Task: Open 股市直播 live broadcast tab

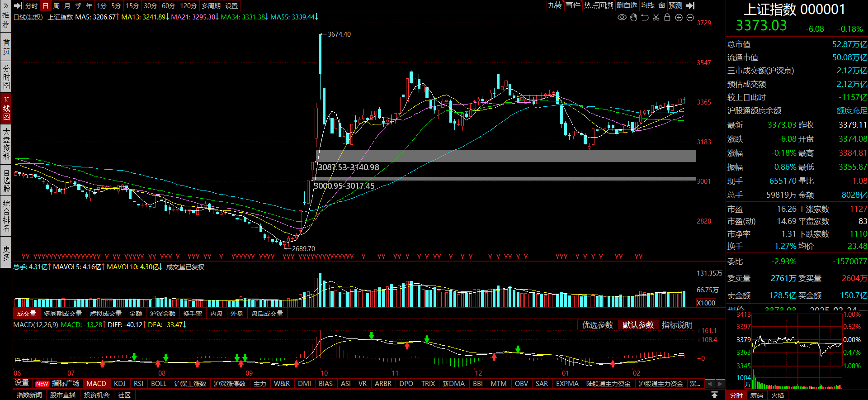Action: tap(63, 395)
